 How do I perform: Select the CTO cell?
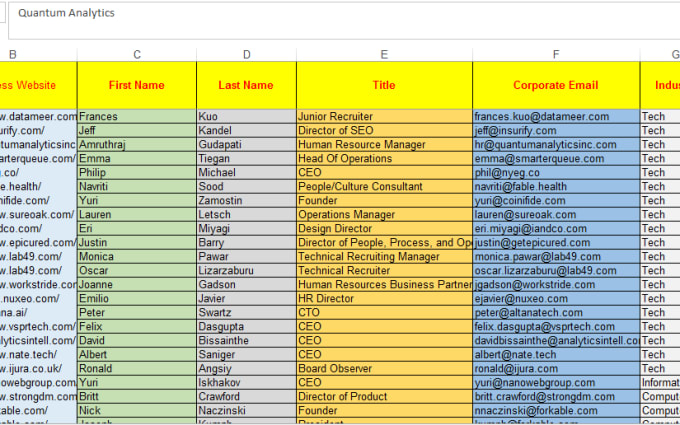coord(384,312)
